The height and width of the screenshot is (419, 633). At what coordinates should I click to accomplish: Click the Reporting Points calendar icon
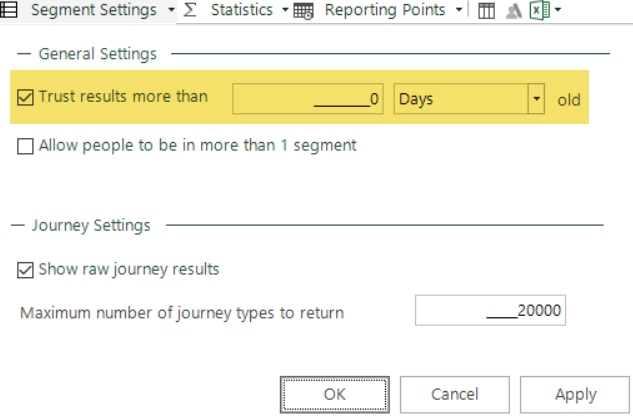click(303, 11)
